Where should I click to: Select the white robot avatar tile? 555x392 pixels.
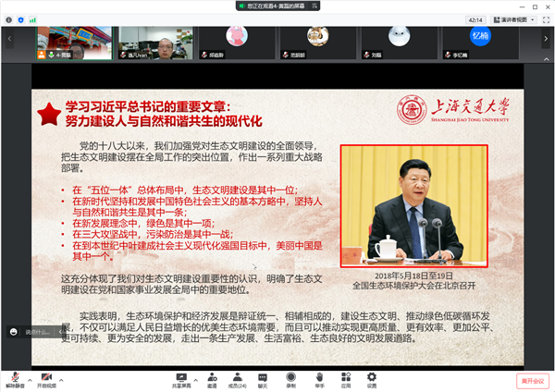[399, 43]
